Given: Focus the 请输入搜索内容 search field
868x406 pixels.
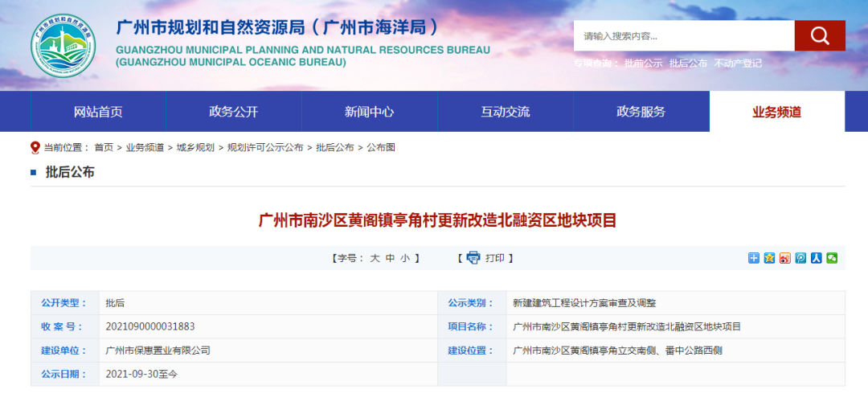Looking at the screenshot, I should pyautogui.click(x=684, y=35).
